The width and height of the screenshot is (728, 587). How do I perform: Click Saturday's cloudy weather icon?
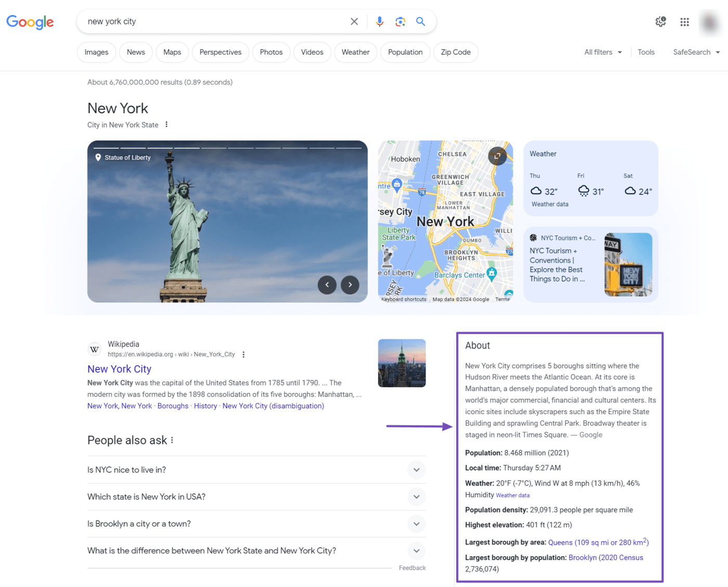[x=630, y=191]
